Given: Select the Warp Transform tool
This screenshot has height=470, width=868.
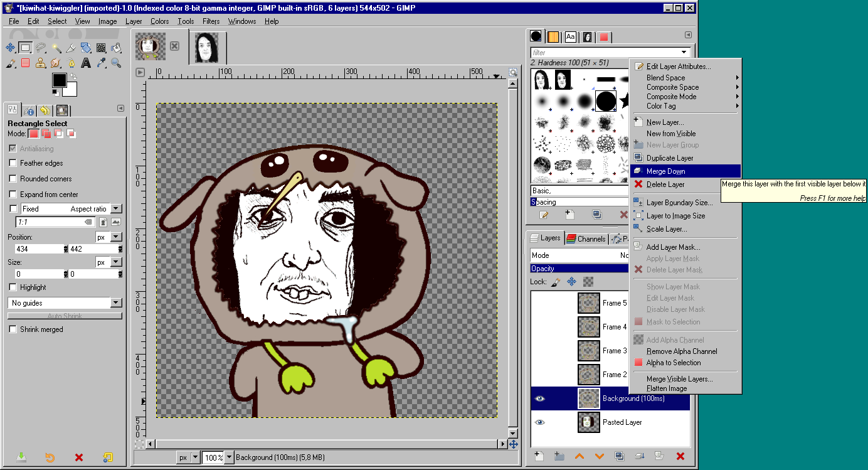Looking at the screenshot, I should 101,47.
